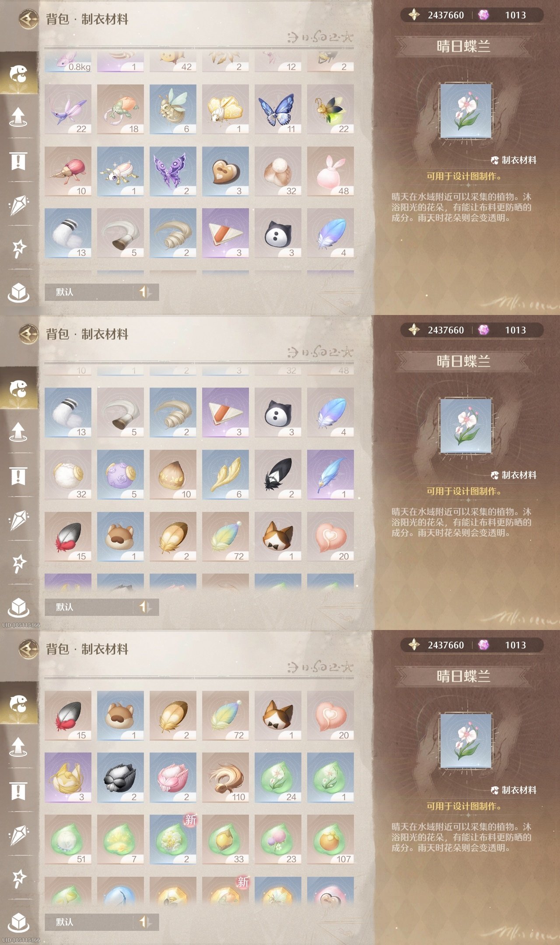Expand 默认 sort menu in bottom inventory view
Image resolution: width=560 pixels, height=945 pixels.
tap(89, 922)
